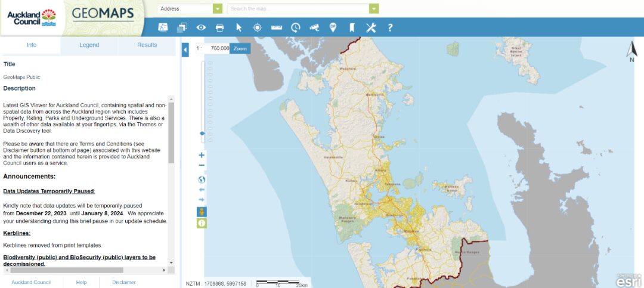Open the ruler measure tool
644x288 pixels.
(x=277, y=27)
